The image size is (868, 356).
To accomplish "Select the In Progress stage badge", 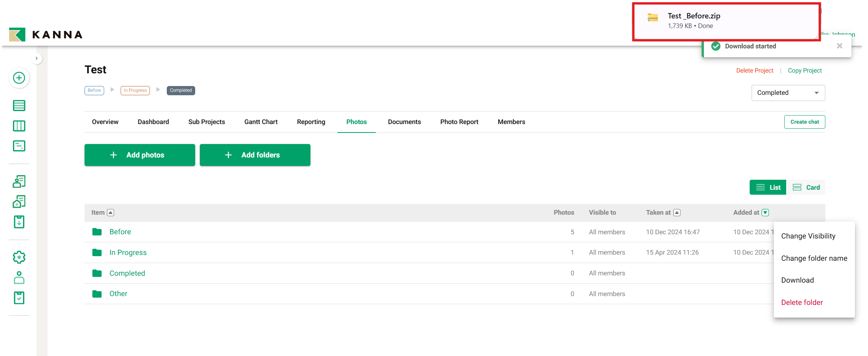I will [x=135, y=91].
